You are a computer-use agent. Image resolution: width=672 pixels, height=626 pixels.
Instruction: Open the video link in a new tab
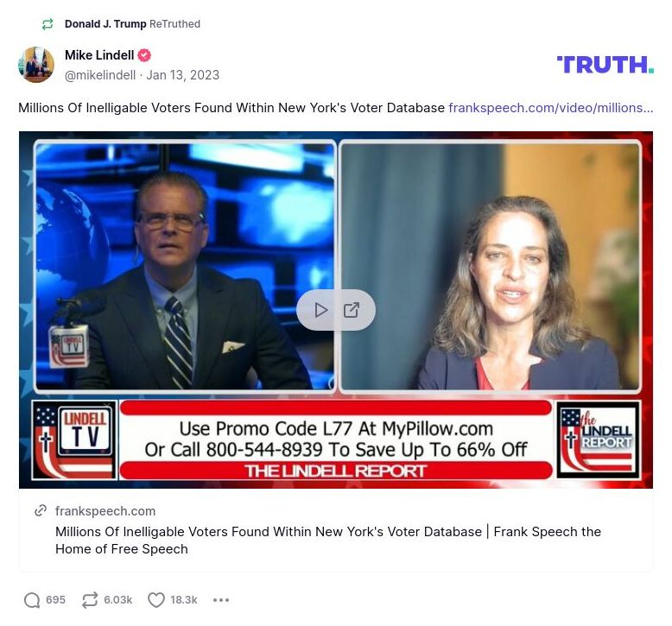tap(352, 310)
